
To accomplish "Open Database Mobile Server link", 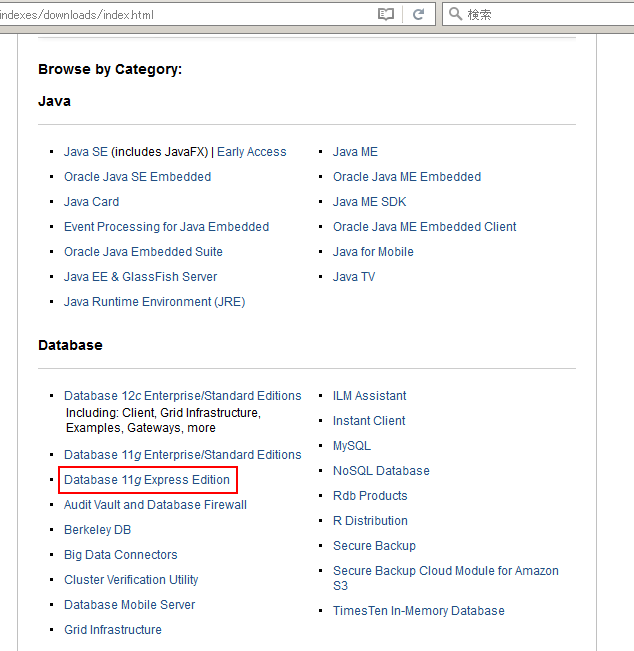I will coord(130,604).
